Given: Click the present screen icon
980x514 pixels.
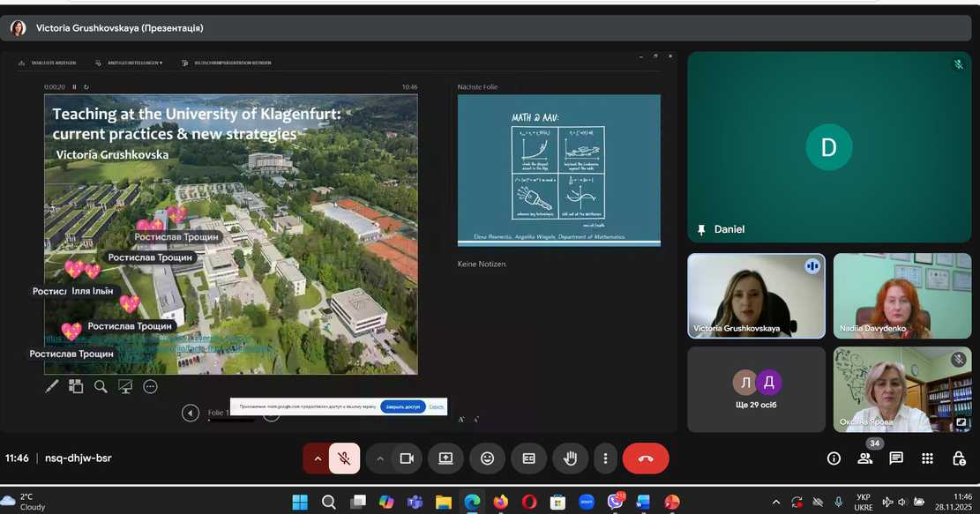Looking at the screenshot, I should pos(445,458).
